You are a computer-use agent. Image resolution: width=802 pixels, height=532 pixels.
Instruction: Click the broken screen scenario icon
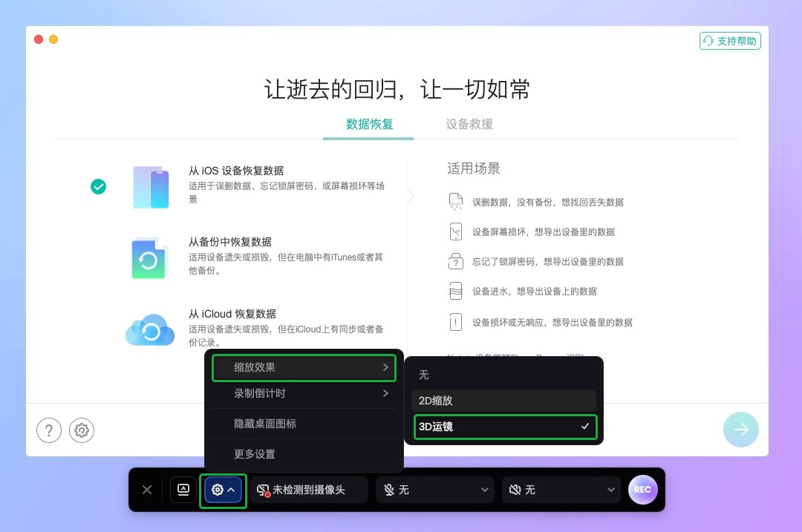[456, 231]
